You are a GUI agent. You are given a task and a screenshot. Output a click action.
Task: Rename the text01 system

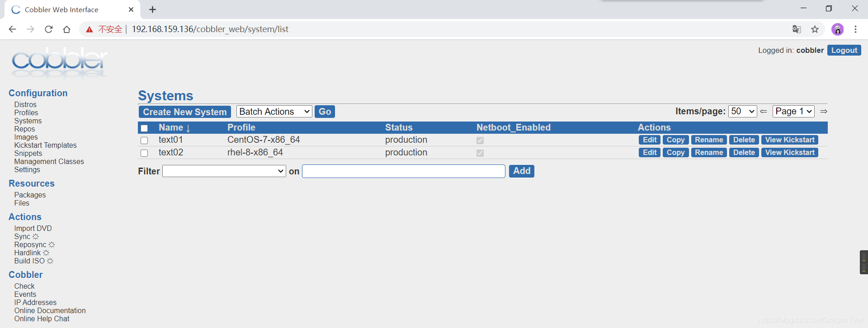[709, 140]
